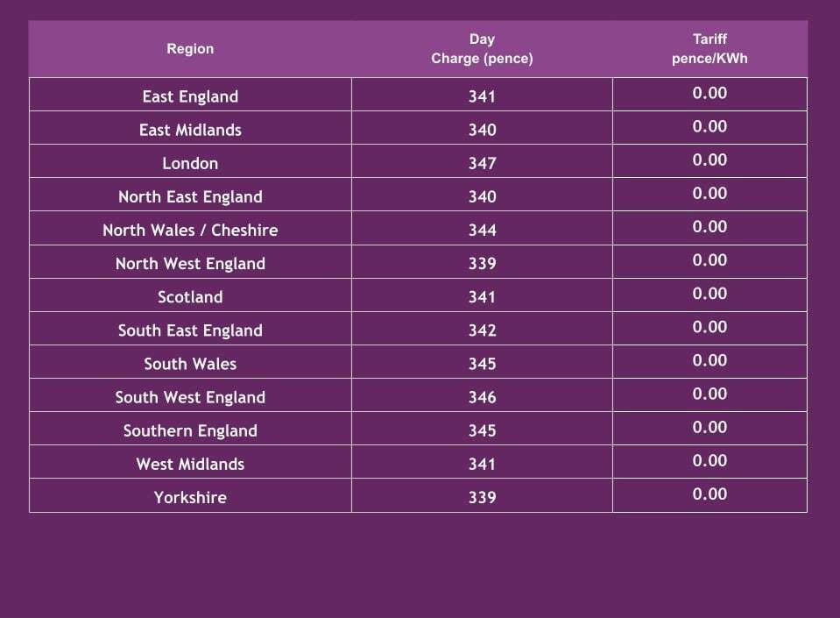The height and width of the screenshot is (618, 840).
Task: Click the Southern England region cell
Action: [x=190, y=430]
